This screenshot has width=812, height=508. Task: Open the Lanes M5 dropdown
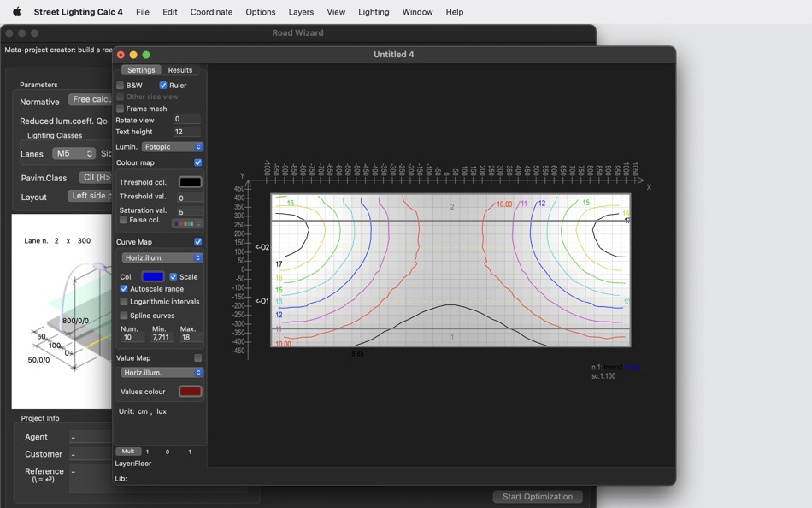(x=74, y=153)
